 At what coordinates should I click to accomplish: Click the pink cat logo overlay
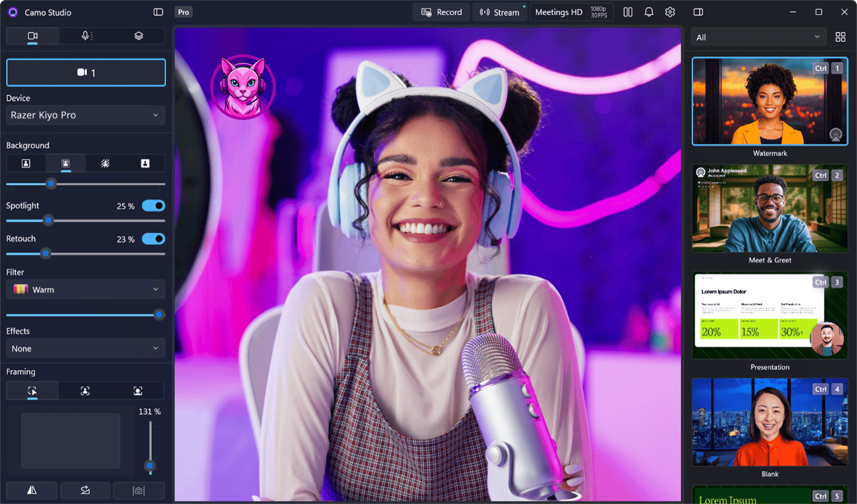pyautogui.click(x=243, y=87)
